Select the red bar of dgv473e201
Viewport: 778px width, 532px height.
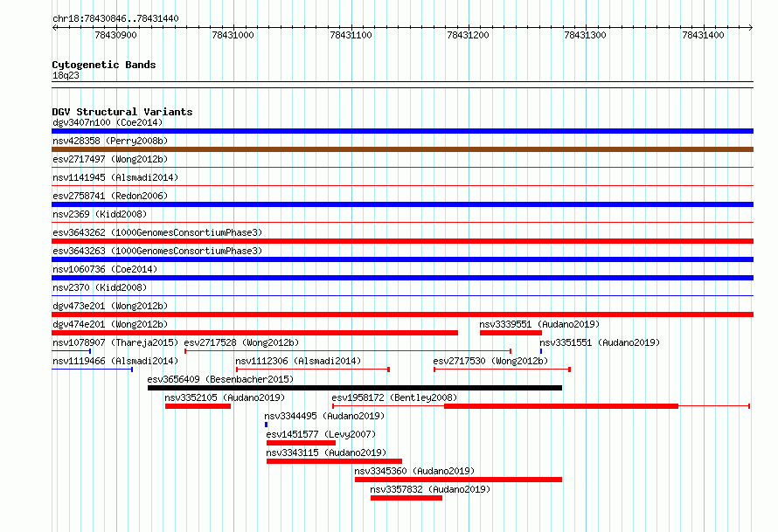point(402,314)
